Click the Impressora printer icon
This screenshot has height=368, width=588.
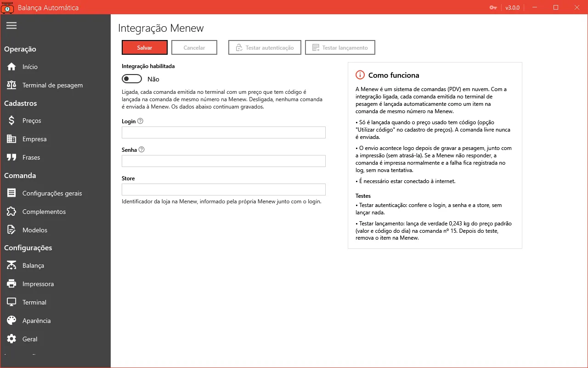point(11,284)
